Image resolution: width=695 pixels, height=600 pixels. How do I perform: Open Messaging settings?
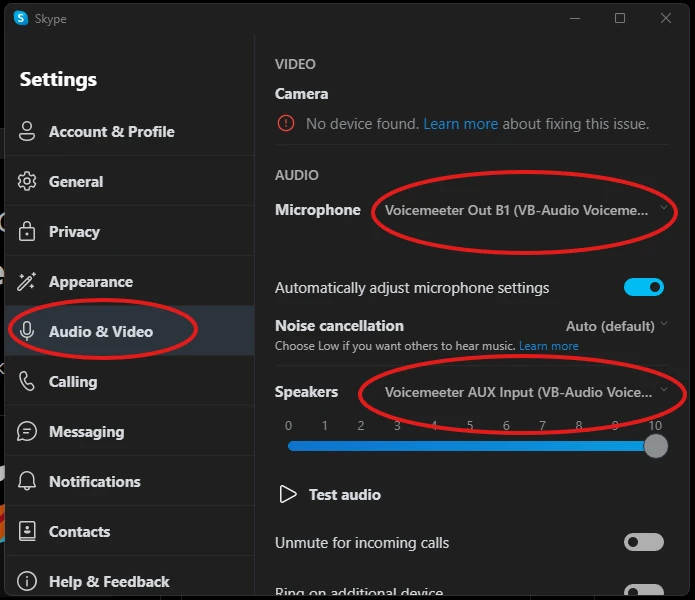pyautogui.click(x=129, y=432)
